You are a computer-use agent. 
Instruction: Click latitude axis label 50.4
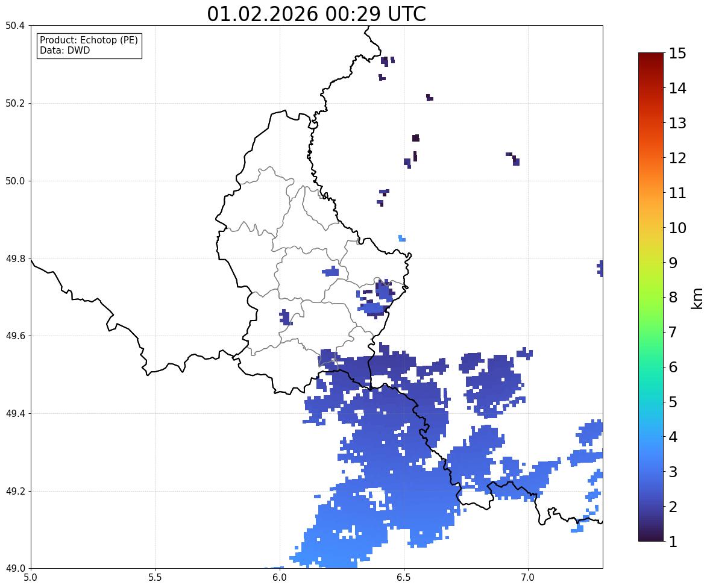point(14,26)
